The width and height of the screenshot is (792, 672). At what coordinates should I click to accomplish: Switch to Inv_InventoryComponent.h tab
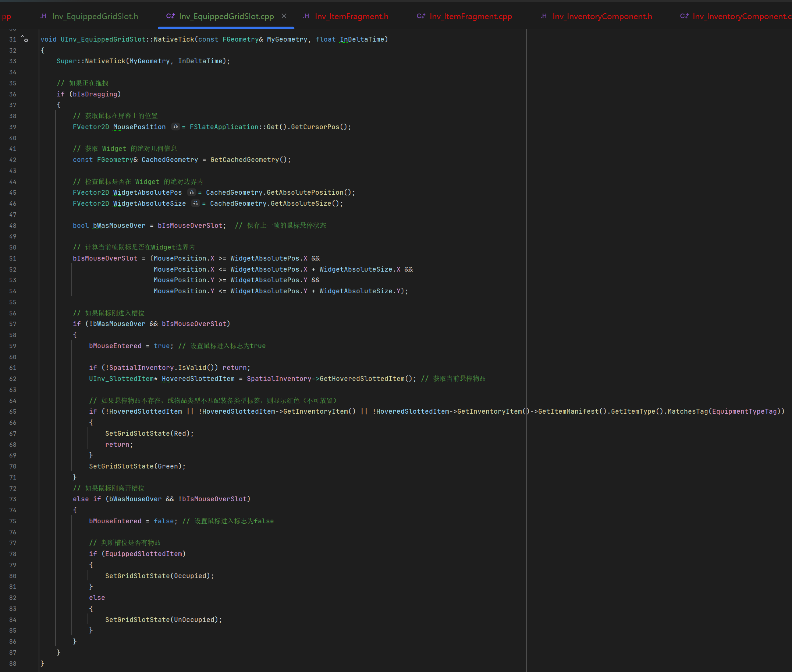[602, 17]
